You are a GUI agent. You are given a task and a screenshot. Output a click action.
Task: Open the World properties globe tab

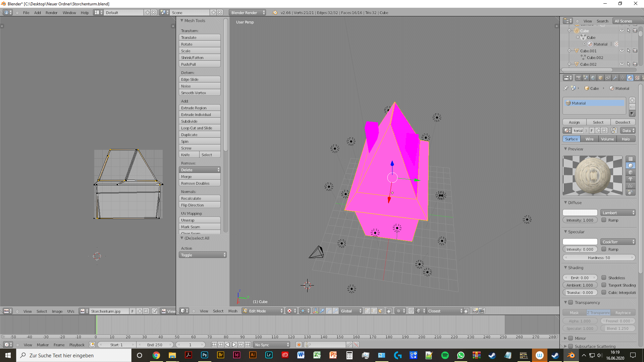pos(593,78)
